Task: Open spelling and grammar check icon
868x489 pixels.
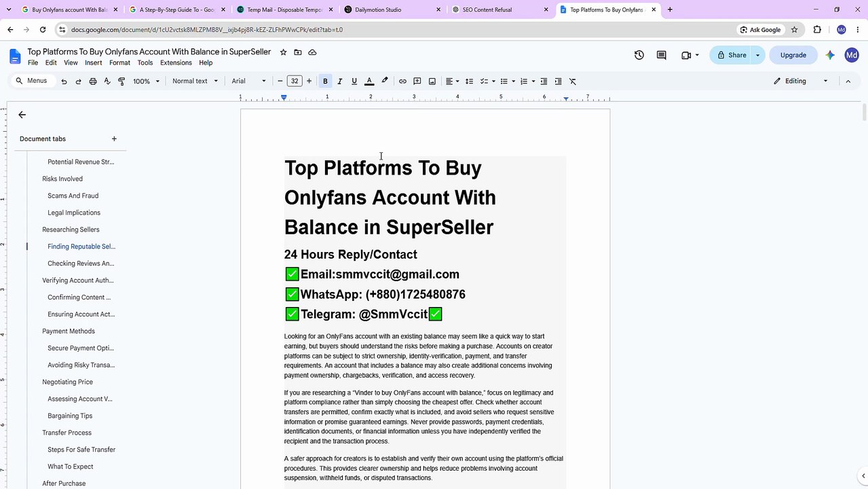Action: tap(107, 81)
